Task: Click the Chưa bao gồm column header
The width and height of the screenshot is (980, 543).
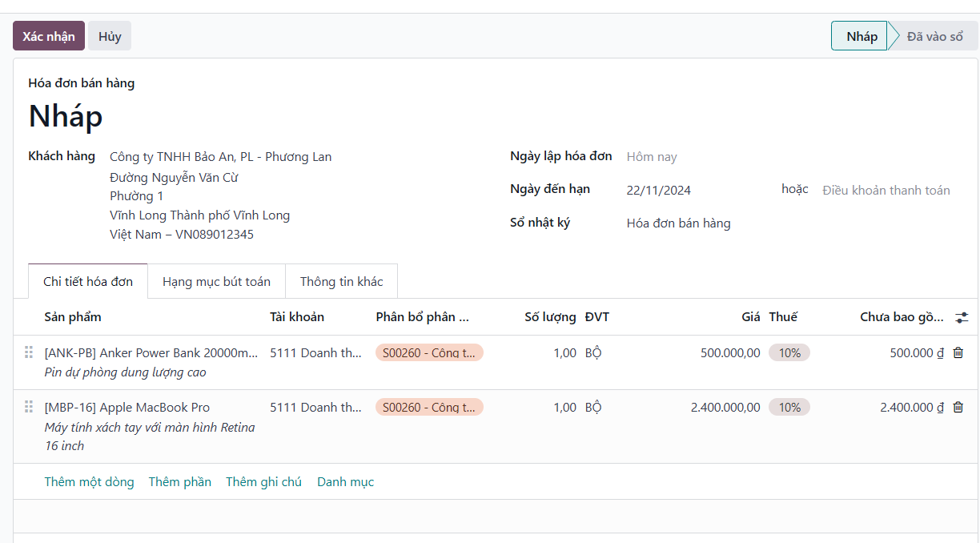Action: (x=902, y=316)
